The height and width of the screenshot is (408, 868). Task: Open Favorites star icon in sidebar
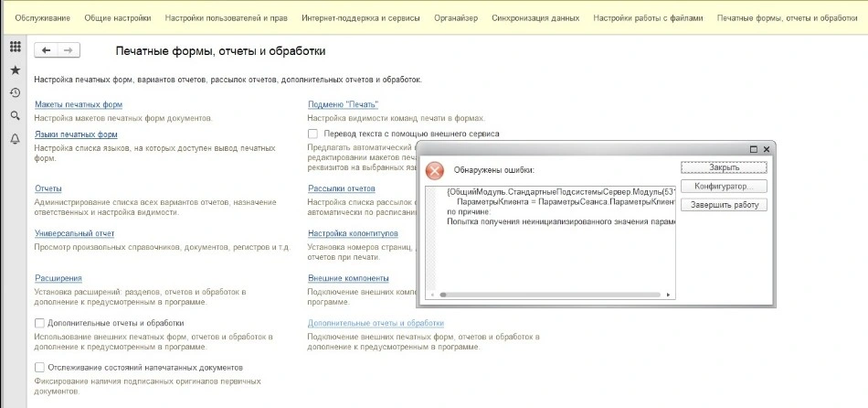click(15, 70)
